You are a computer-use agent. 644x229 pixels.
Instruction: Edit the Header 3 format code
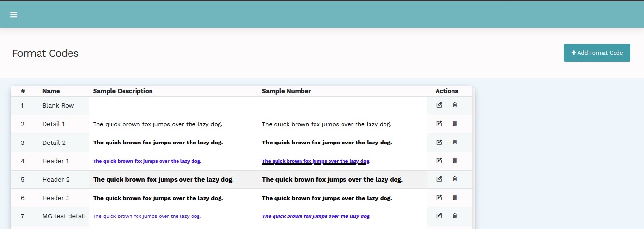(439, 198)
